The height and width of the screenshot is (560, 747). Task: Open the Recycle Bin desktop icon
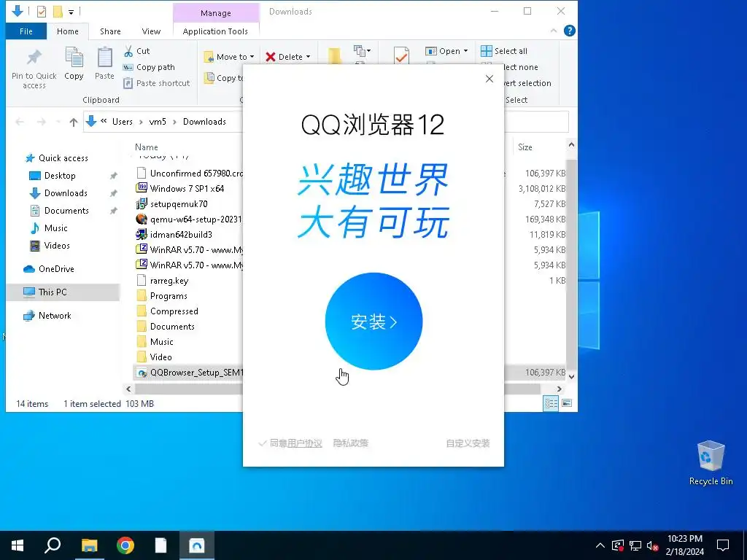click(711, 462)
